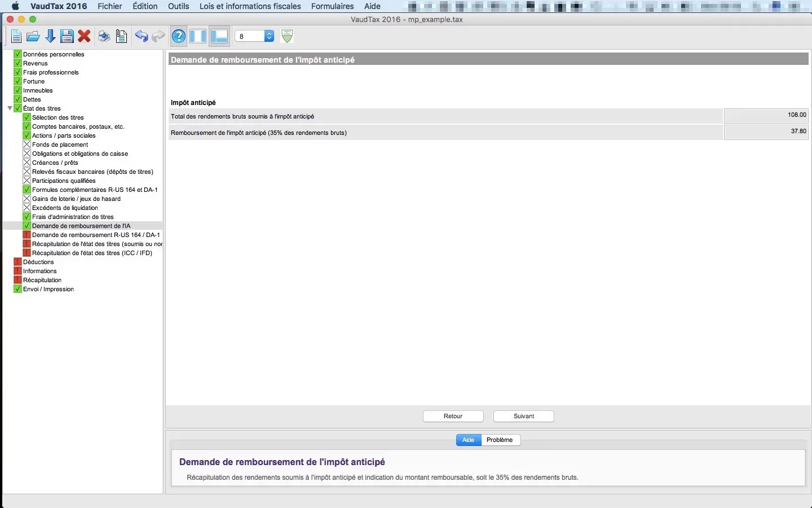The height and width of the screenshot is (508, 812).
Task: Select Récapitulation top-level tree item
Action: point(42,280)
